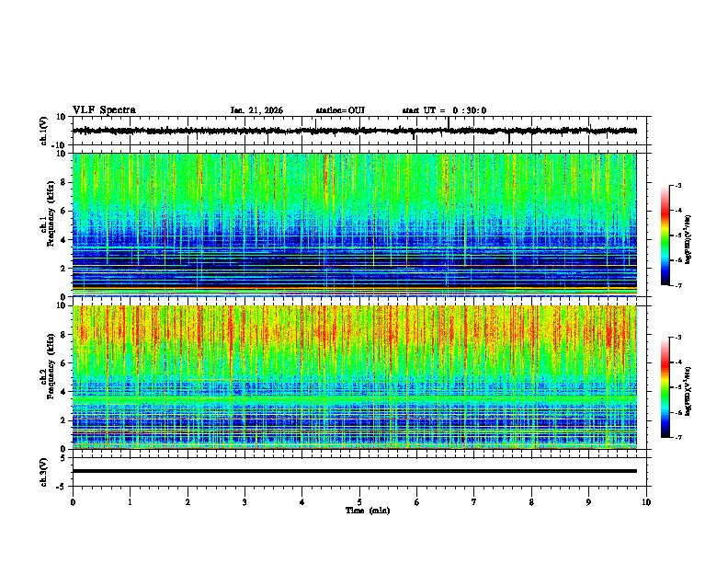Image resolution: width=728 pixels, height=563 pixels.
Task: Click time axis tick label "10"
Action: [646, 502]
